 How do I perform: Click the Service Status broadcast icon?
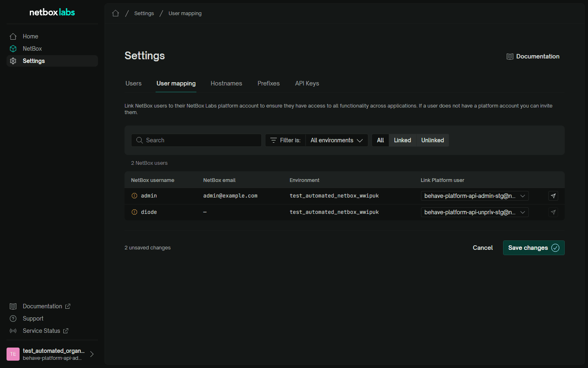[x=13, y=331]
